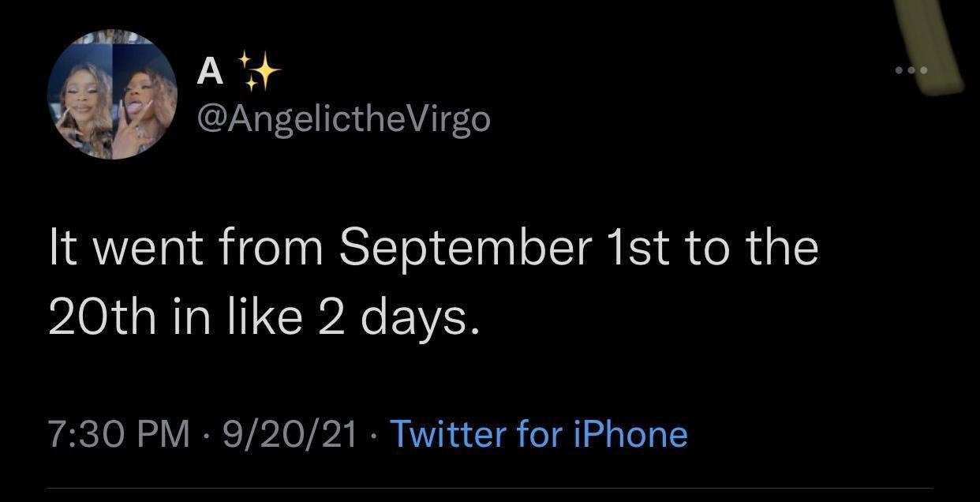Image resolution: width=980 pixels, height=502 pixels.
Task: Click the word "September" in the tweet
Action: 466,249
